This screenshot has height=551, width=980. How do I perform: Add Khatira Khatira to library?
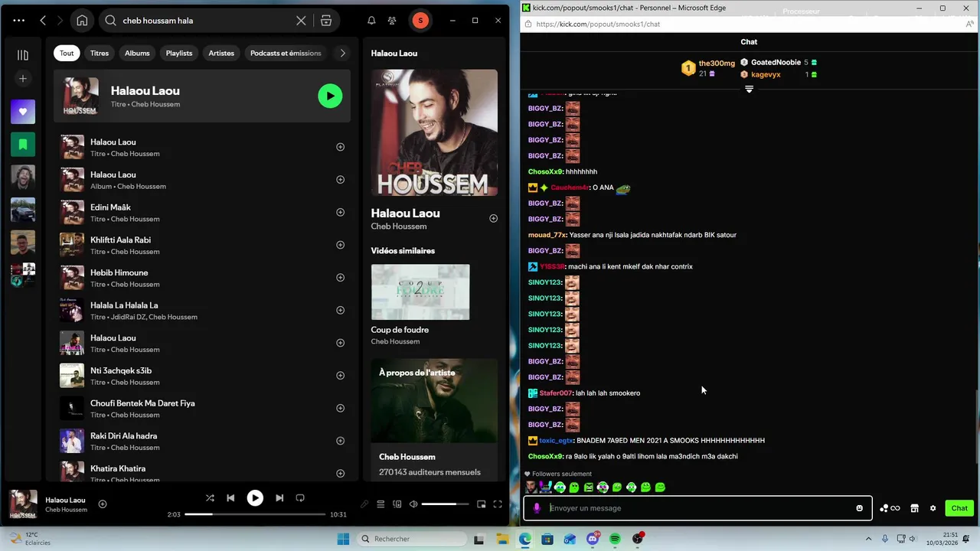tap(340, 473)
